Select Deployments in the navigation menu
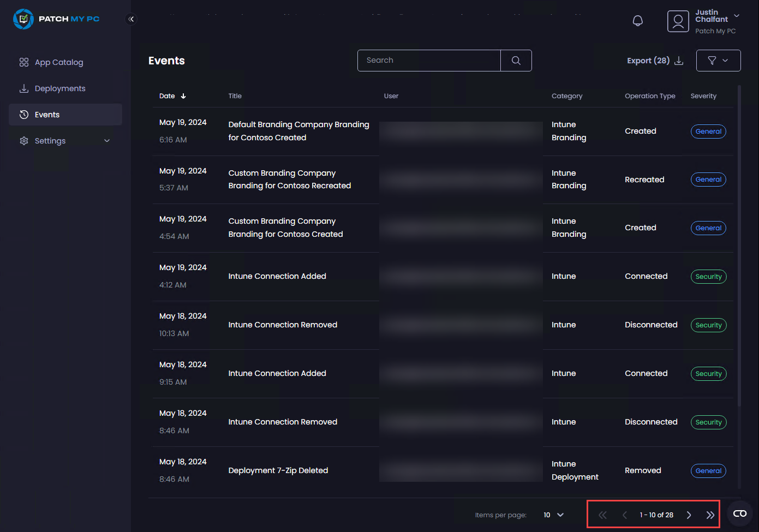759x532 pixels. 59,88
